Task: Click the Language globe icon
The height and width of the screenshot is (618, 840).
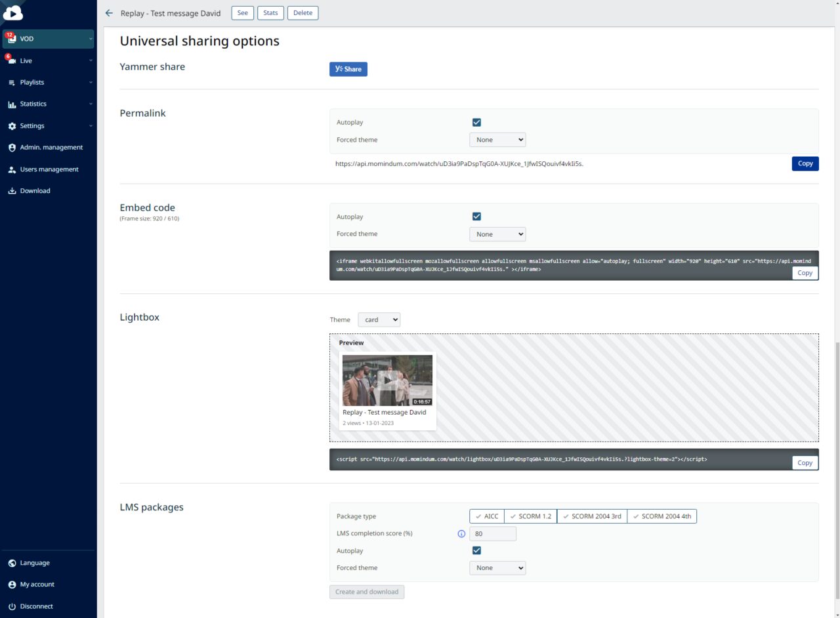Action: point(12,563)
